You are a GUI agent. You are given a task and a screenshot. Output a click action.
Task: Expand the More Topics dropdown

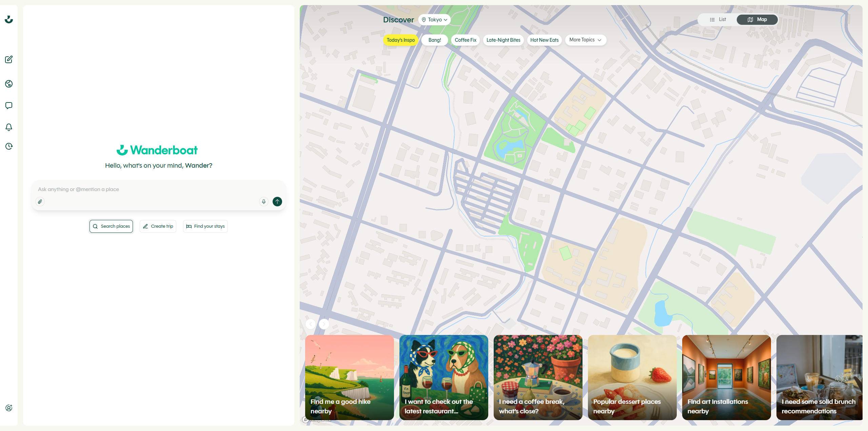pyautogui.click(x=586, y=40)
